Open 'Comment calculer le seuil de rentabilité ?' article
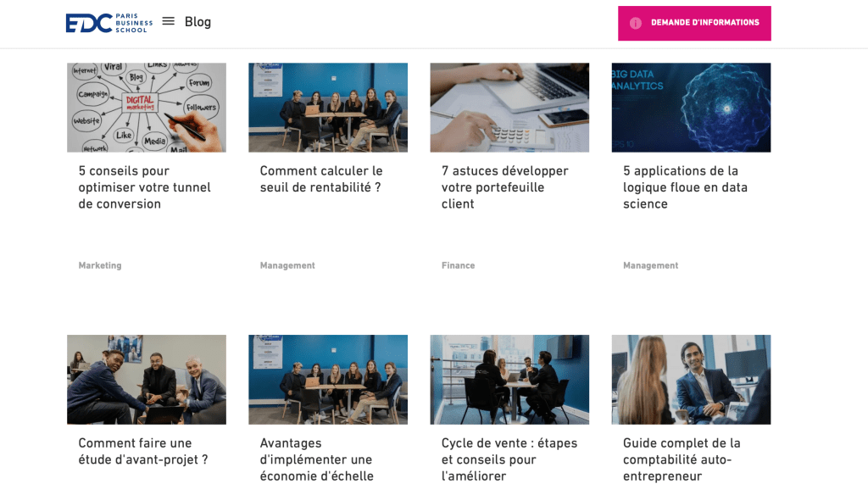868x495 pixels. [x=321, y=179]
